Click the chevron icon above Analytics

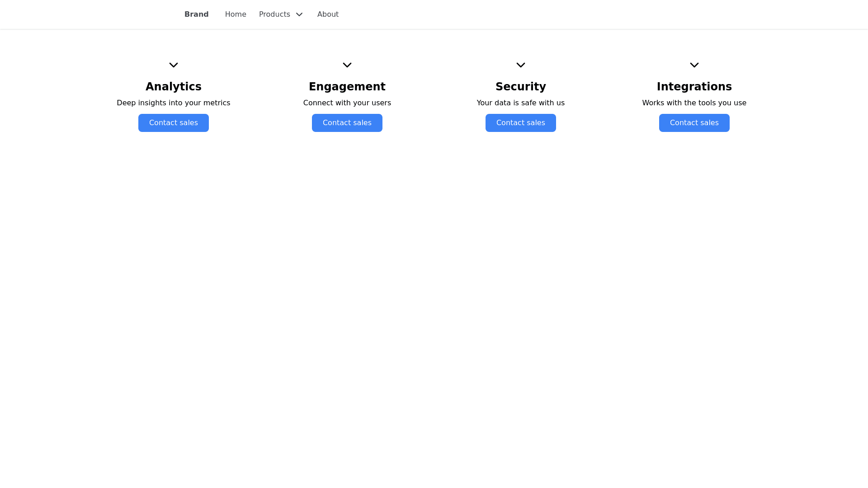174,65
